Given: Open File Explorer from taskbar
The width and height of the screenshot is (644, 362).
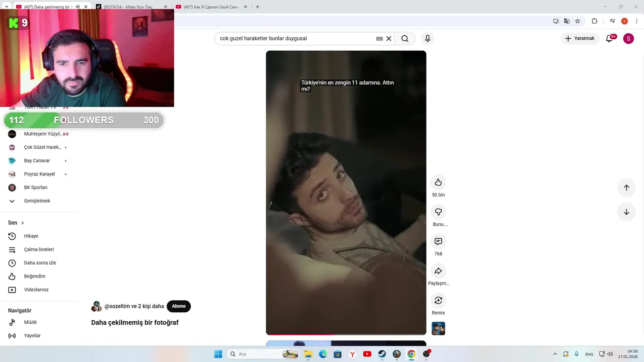Looking at the screenshot, I should (308, 354).
